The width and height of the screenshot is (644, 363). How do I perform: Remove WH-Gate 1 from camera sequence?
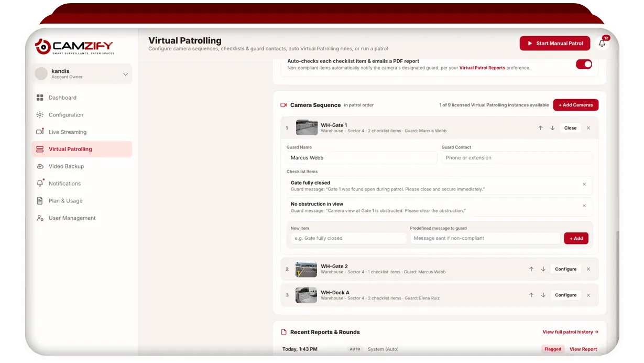(x=588, y=128)
